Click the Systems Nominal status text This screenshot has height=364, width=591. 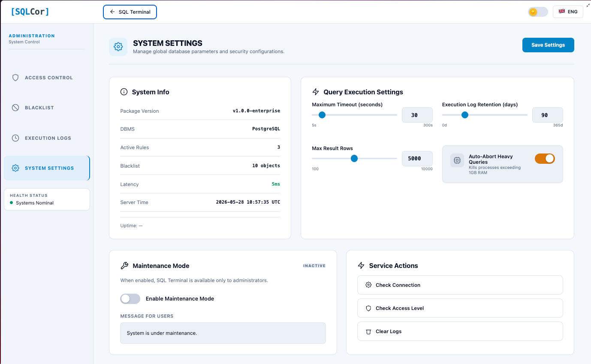[x=35, y=203]
